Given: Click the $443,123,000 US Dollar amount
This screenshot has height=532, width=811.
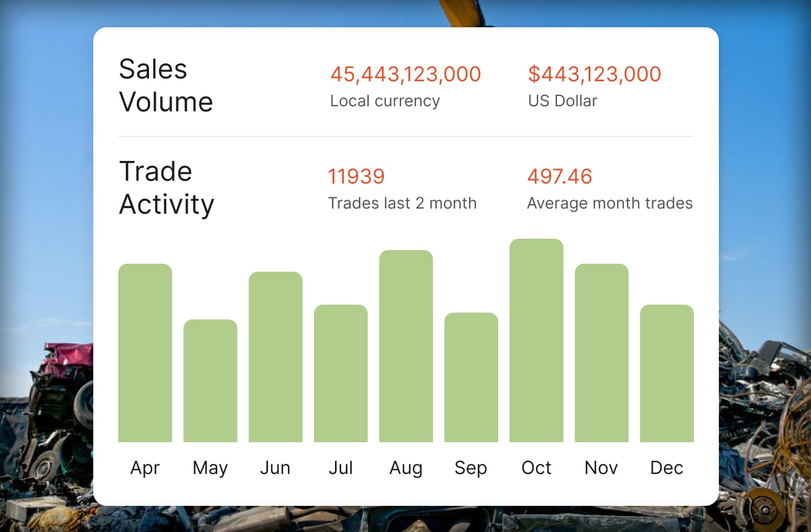Looking at the screenshot, I should [x=594, y=74].
